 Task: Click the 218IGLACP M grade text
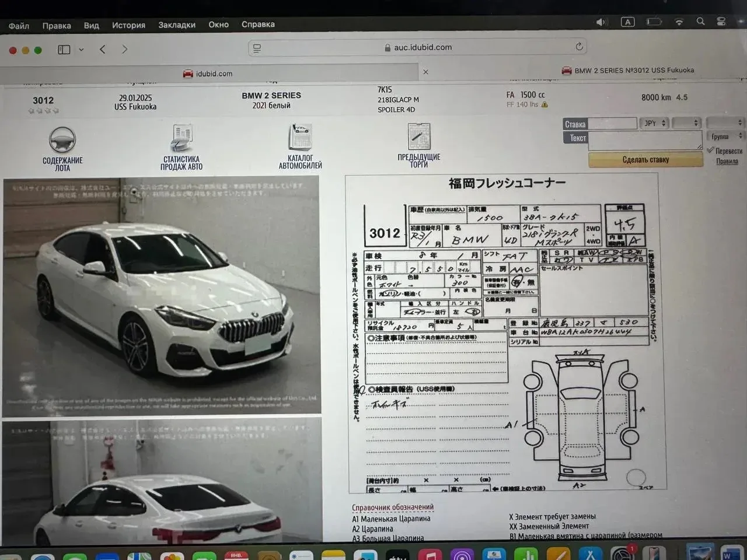(398, 100)
